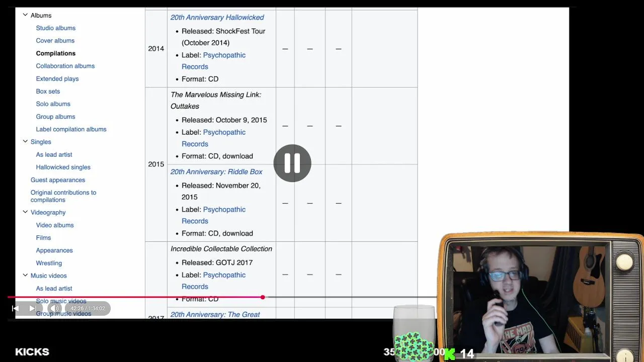Viewport: 644px width, 362px height.
Task: Go to Video albums section
Action: [x=55, y=225]
